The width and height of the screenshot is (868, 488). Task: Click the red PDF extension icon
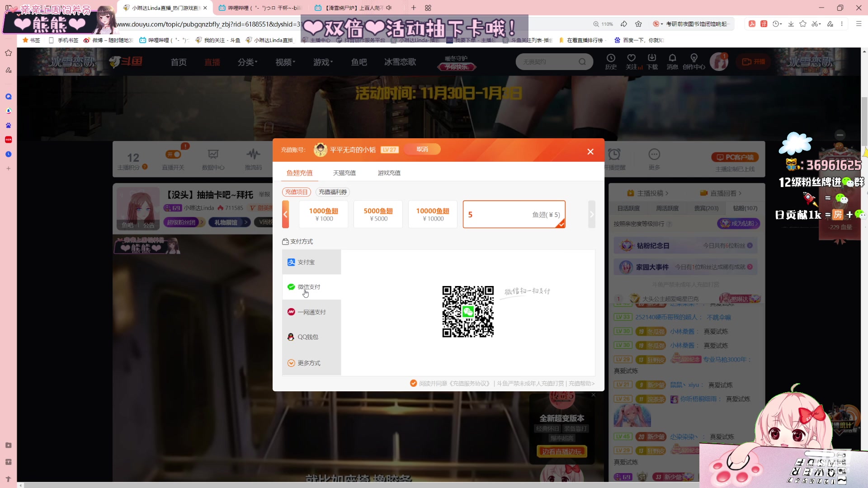coord(752,24)
